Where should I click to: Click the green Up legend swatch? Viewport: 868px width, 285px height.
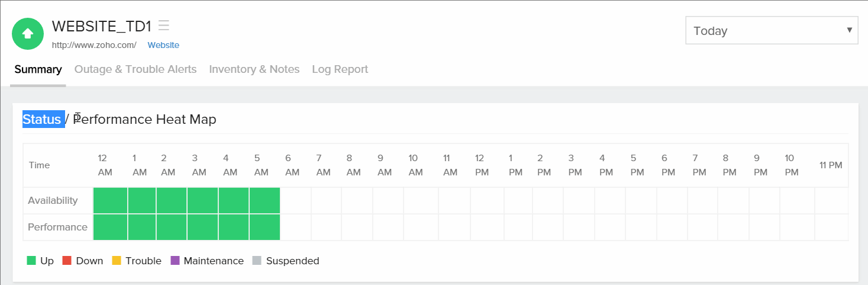click(31, 261)
